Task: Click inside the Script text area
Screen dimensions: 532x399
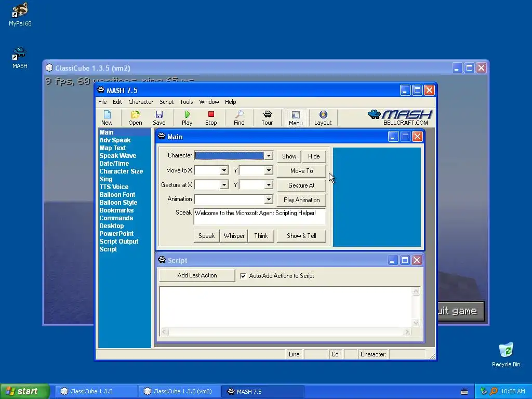Action: pos(286,307)
